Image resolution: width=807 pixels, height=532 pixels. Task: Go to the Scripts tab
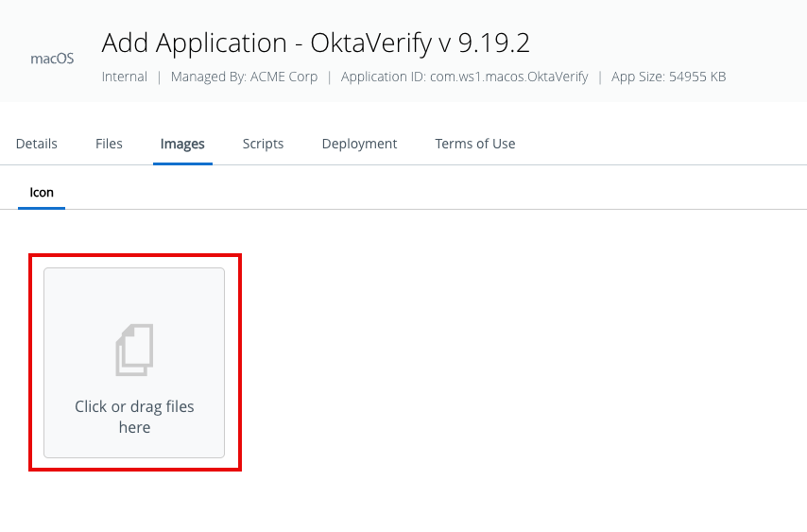click(263, 144)
